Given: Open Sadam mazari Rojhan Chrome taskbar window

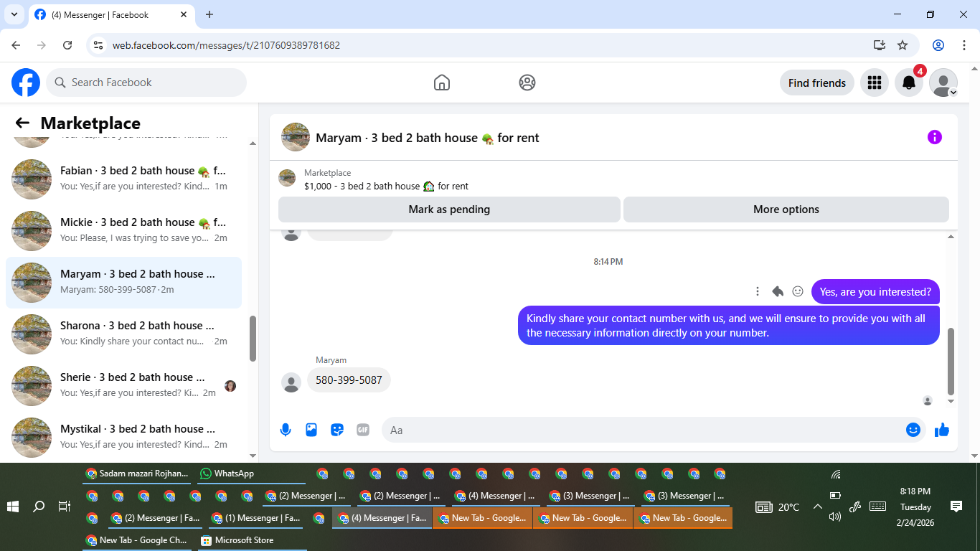Looking at the screenshot, I should pyautogui.click(x=137, y=474).
